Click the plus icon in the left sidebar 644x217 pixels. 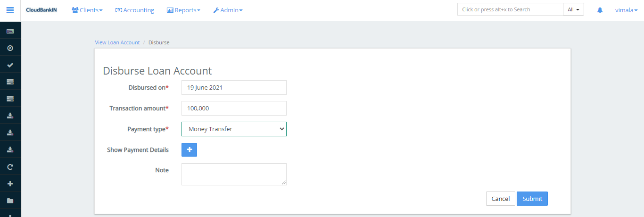(x=10, y=184)
